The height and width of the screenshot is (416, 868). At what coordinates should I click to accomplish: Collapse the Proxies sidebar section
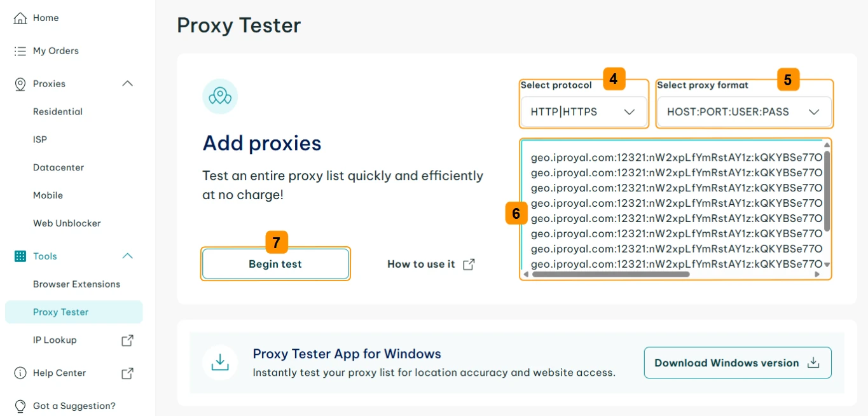127,84
